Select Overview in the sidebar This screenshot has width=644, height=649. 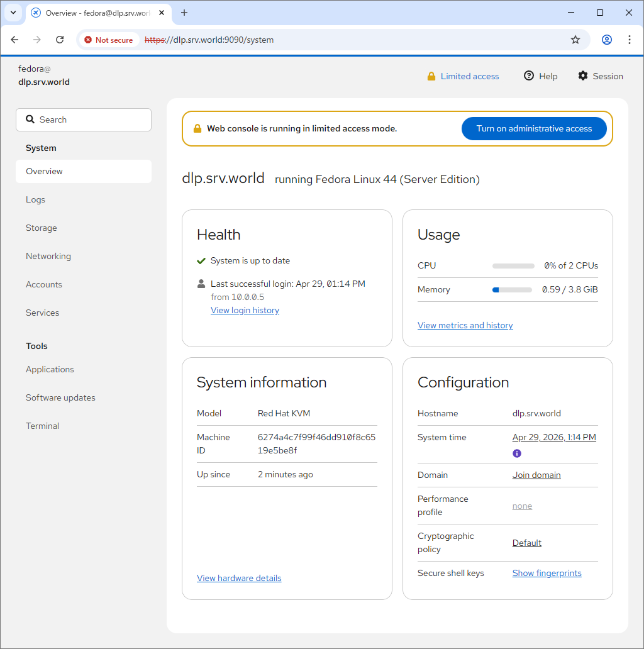84,171
